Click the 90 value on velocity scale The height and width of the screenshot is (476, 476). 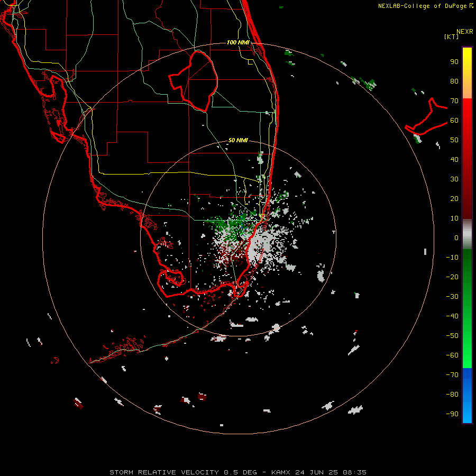[x=454, y=62]
